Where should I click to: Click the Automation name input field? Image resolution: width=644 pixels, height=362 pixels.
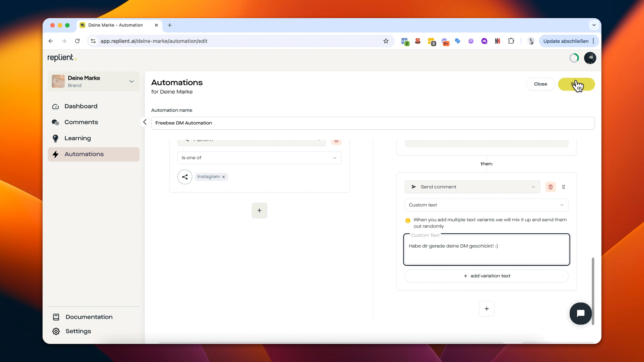(373, 123)
